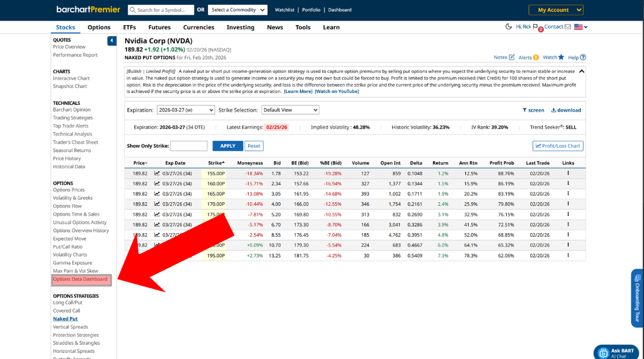Open links menu for 165.00P row
Viewport: 644px width, 359px height.
568,194
